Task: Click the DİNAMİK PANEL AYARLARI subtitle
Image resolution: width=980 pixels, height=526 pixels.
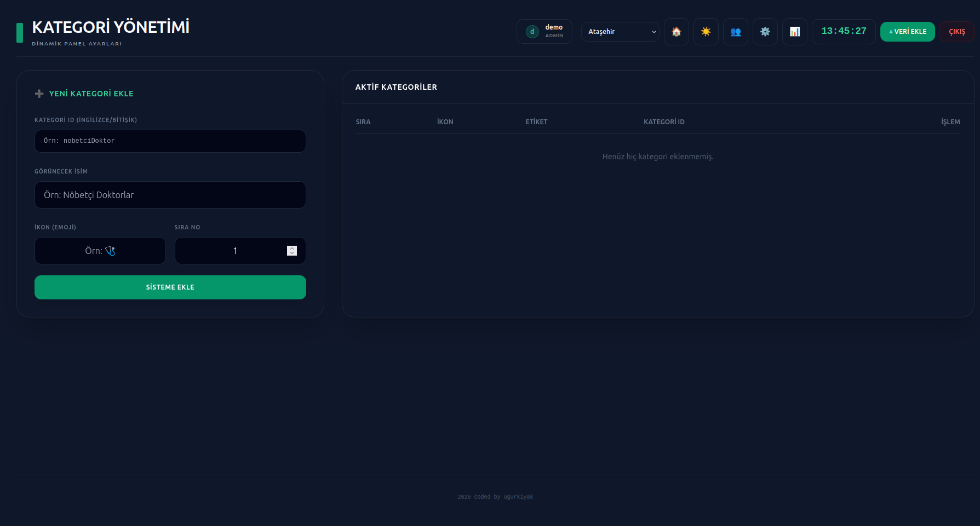Action: (x=77, y=44)
